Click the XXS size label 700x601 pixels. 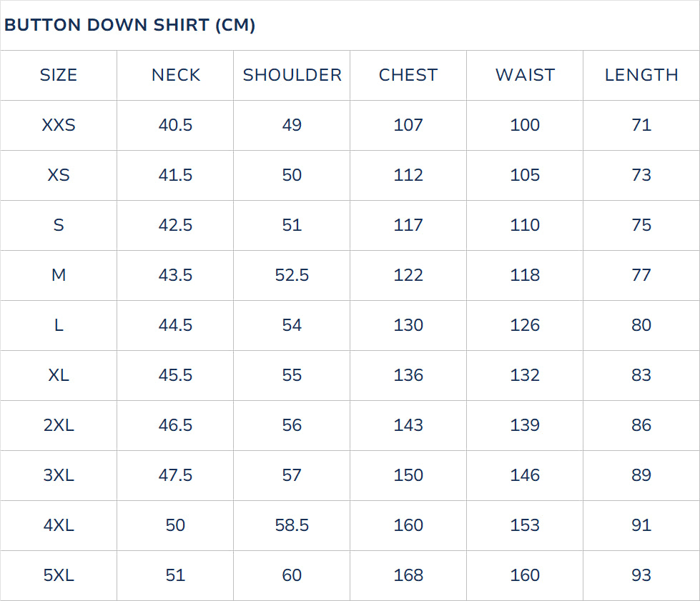[x=59, y=125]
